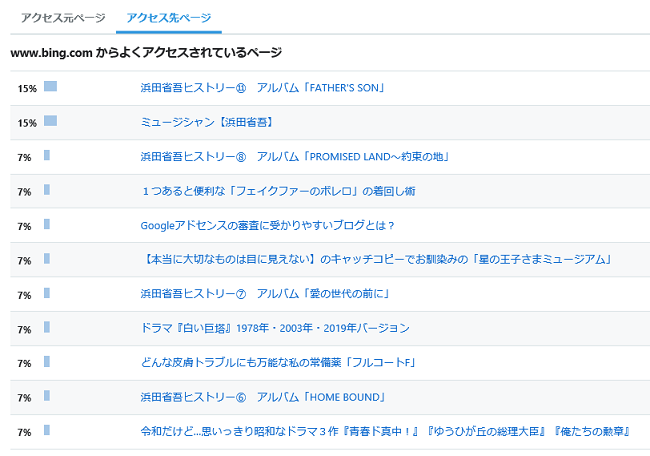Open the link アルバム「HOME BOUND」
The width and height of the screenshot is (650, 456).
[x=263, y=397]
